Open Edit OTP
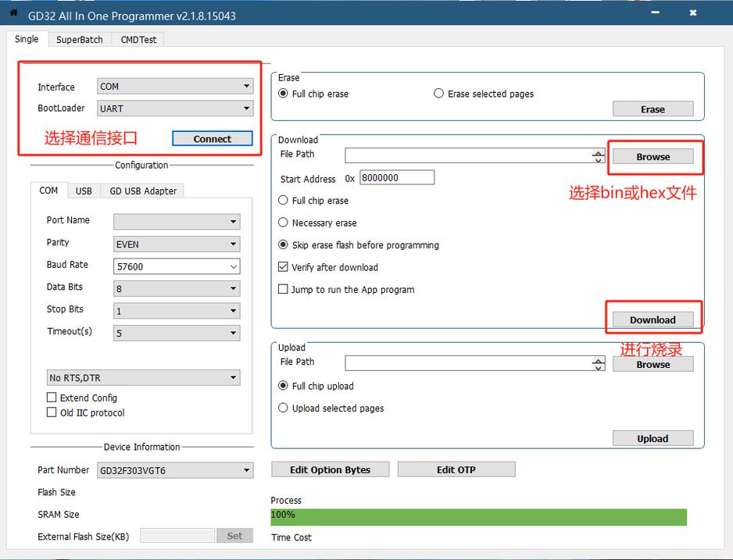This screenshot has height=560, width=733. click(x=456, y=469)
